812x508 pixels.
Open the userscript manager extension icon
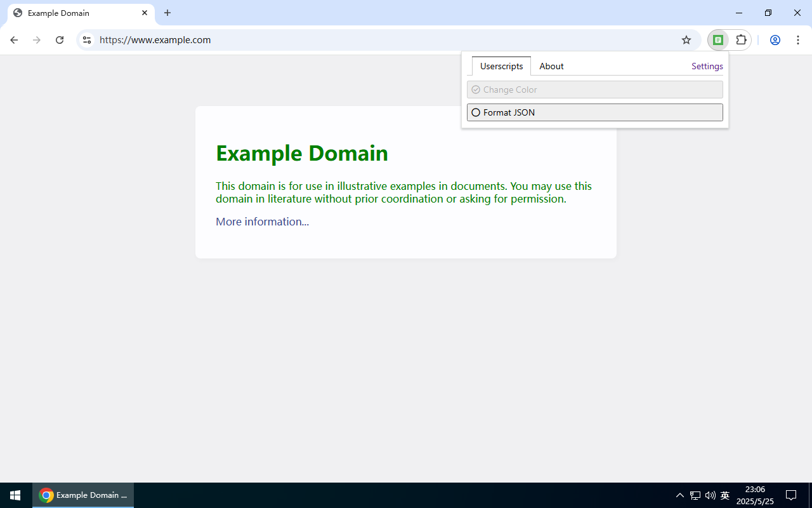click(x=718, y=40)
